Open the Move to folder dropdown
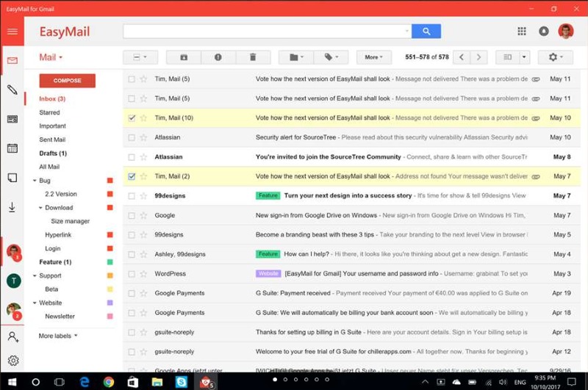 [296, 57]
